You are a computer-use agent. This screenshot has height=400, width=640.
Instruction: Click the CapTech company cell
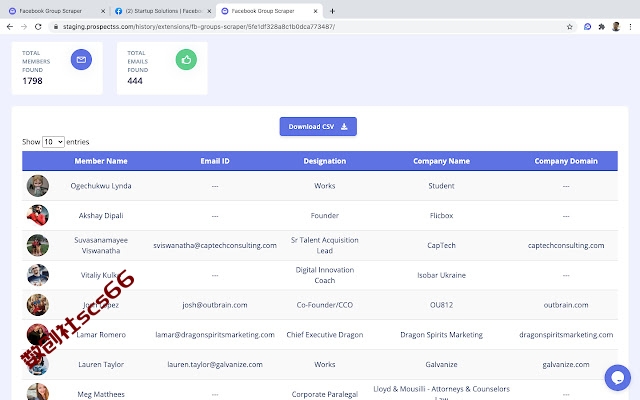tap(441, 245)
